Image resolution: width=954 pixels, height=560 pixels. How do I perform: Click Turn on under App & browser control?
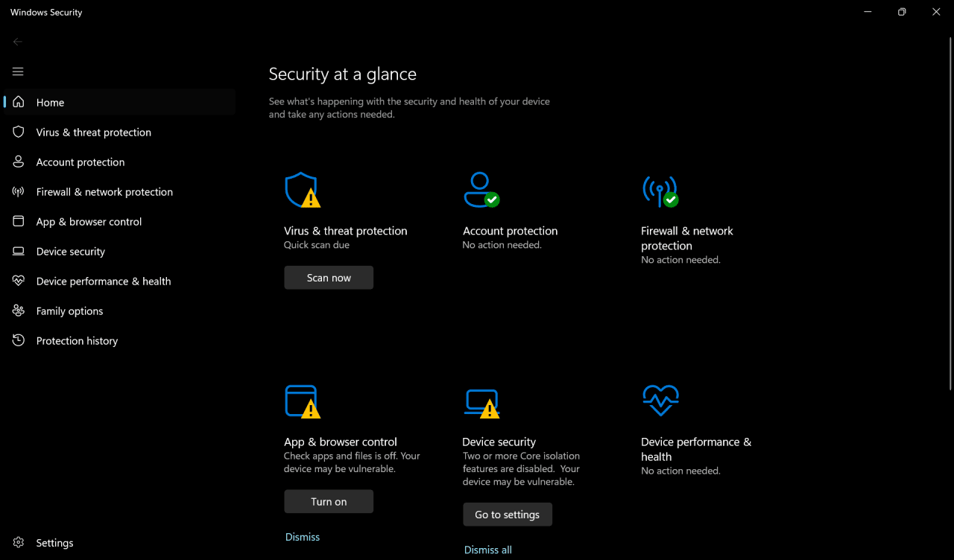329,501
